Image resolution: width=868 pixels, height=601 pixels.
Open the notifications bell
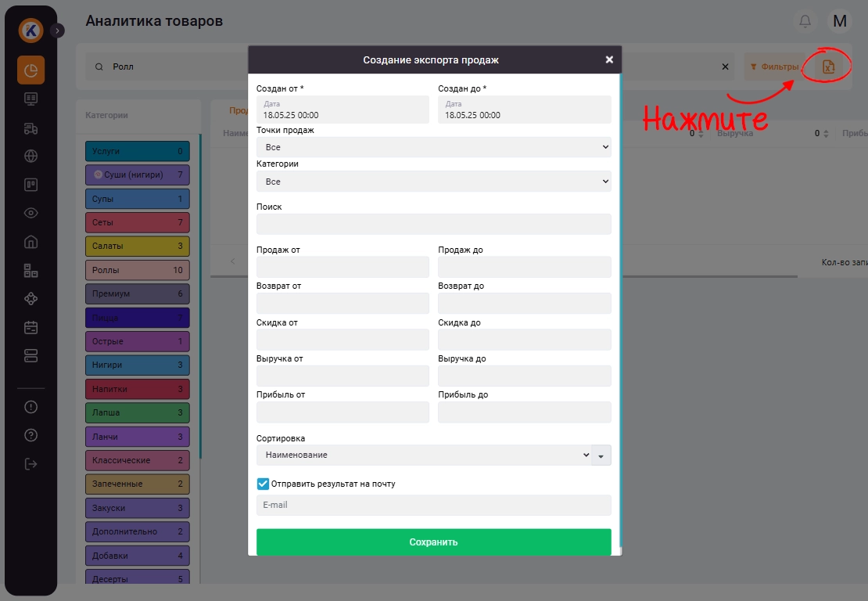point(805,21)
